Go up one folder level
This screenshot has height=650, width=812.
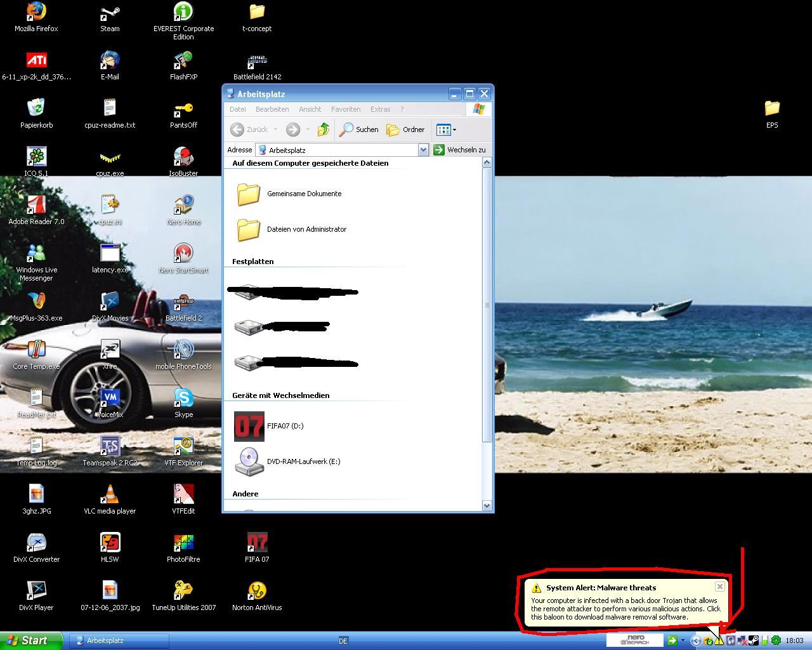coord(323,129)
